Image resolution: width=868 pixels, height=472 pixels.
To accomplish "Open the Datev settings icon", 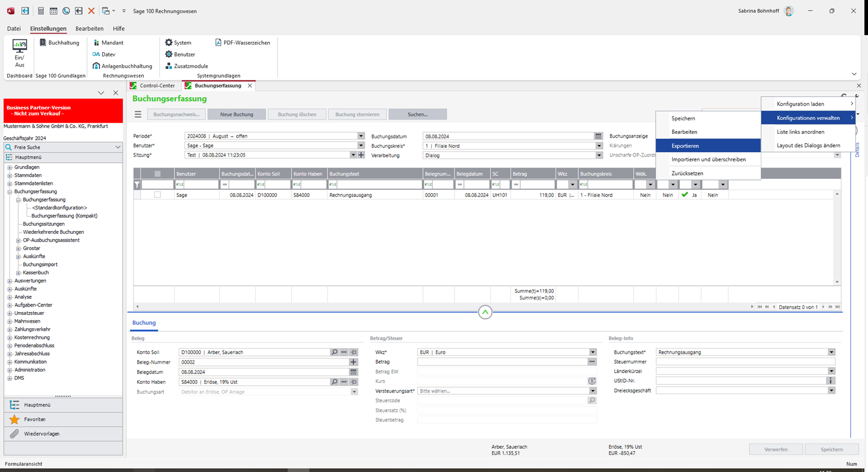I will pyautogui.click(x=96, y=54).
